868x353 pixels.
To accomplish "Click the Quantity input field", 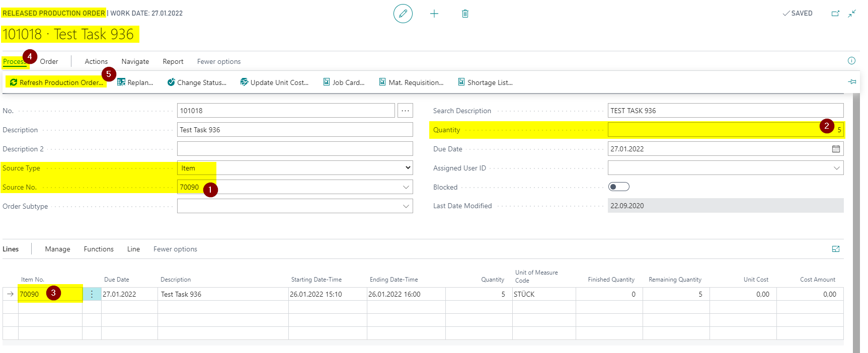I will point(726,130).
